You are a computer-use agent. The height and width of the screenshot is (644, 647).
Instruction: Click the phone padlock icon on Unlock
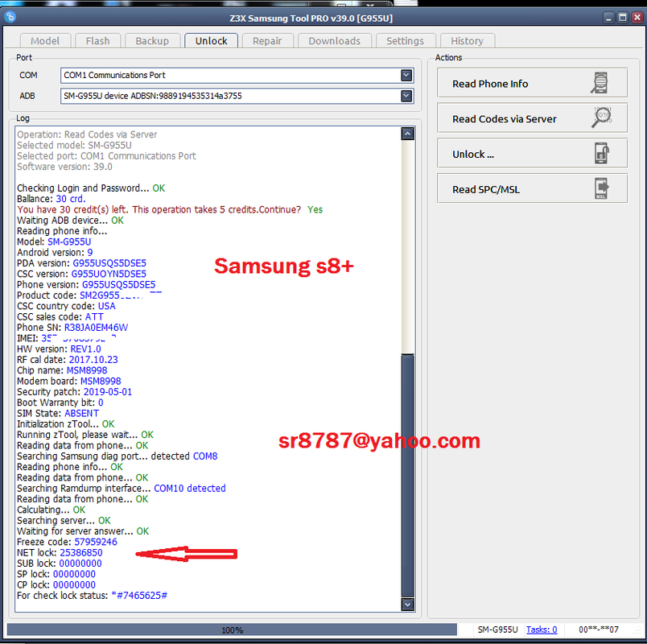[x=602, y=153]
